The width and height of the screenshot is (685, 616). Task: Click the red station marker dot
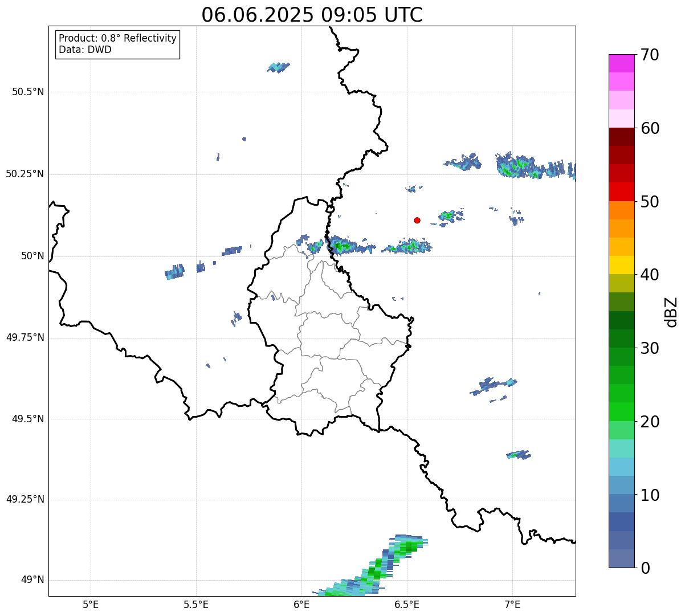click(417, 220)
